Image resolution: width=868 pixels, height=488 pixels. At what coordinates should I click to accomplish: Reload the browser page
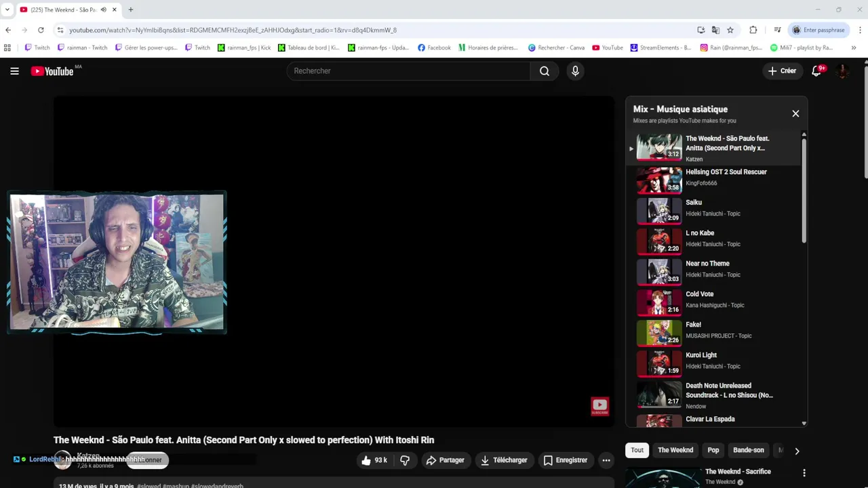tap(41, 30)
